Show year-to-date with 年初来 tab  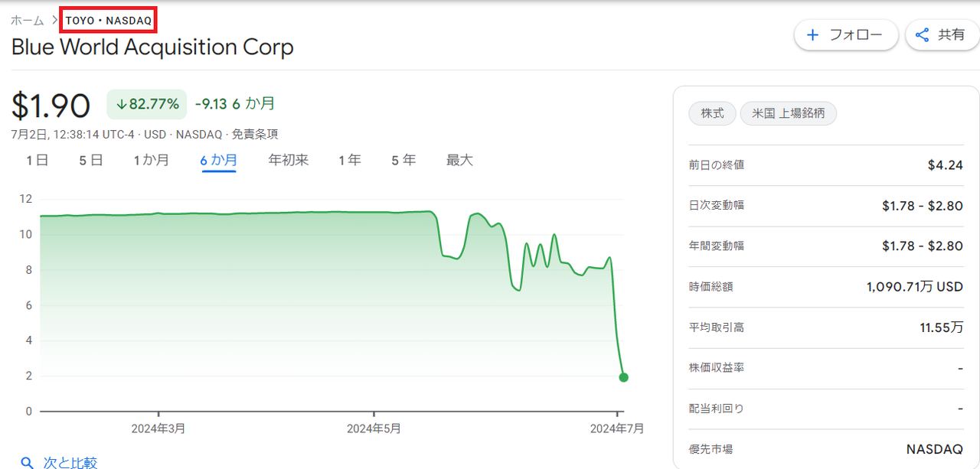288,160
